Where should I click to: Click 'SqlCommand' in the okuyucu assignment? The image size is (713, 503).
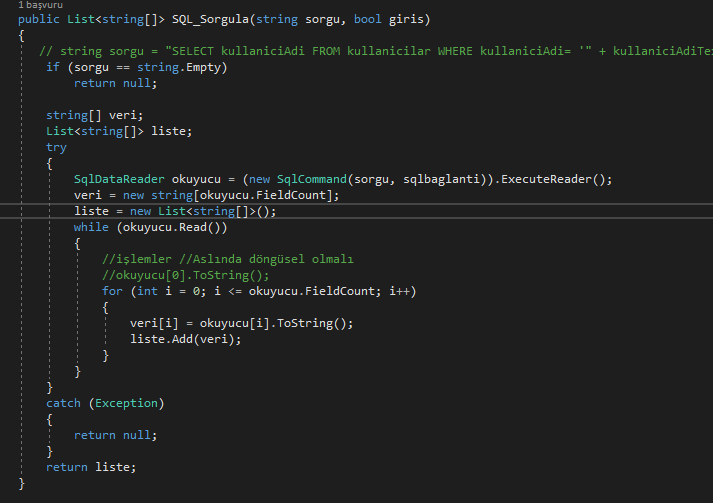(311, 179)
